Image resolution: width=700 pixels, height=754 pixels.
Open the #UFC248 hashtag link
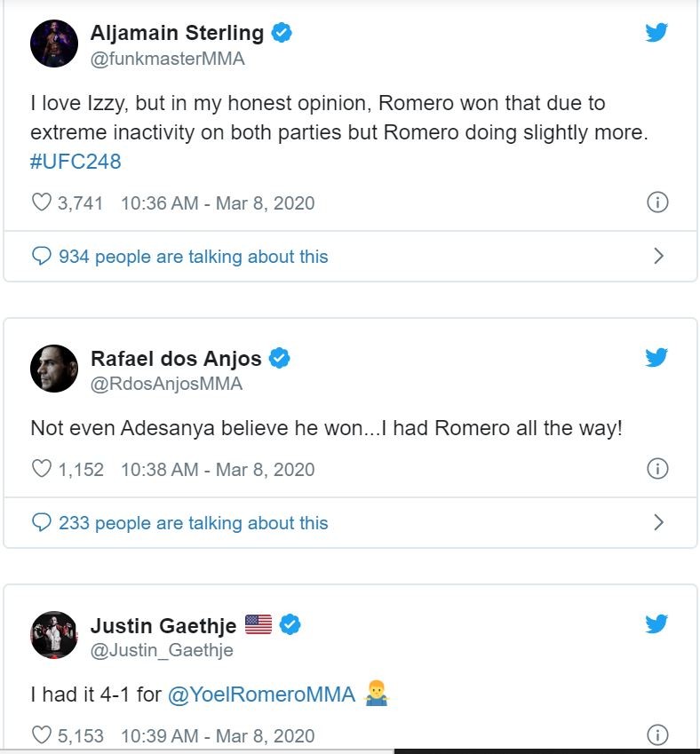pyautogui.click(x=76, y=162)
